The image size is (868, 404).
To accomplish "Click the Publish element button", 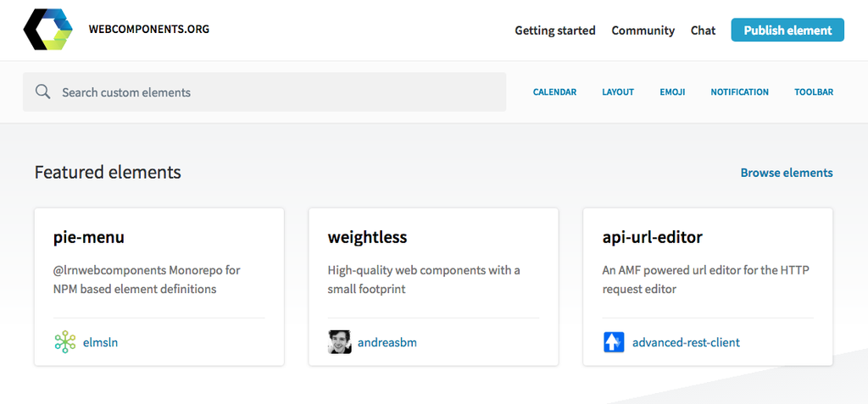I will [787, 30].
